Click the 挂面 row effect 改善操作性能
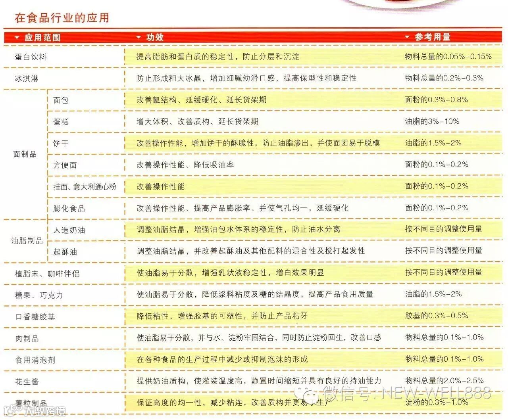Image resolution: width=508 pixels, height=420 pixels. point(160,186)
